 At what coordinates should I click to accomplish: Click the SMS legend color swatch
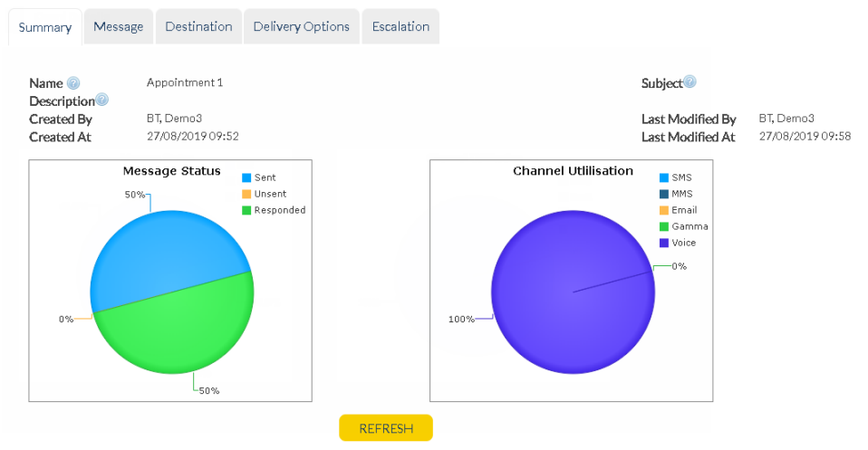pos(664,177)
